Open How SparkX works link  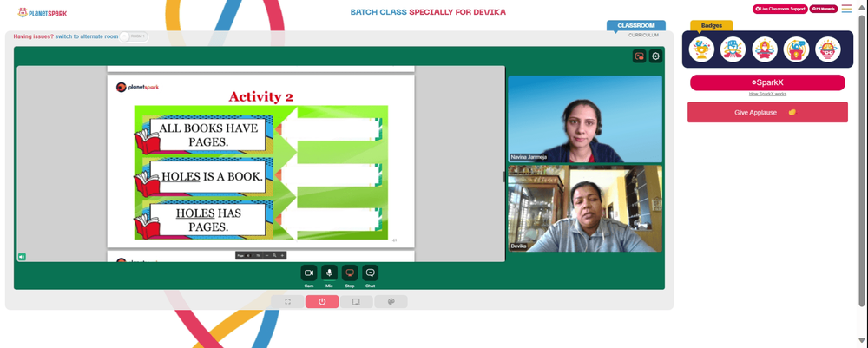tap(767, 94)
